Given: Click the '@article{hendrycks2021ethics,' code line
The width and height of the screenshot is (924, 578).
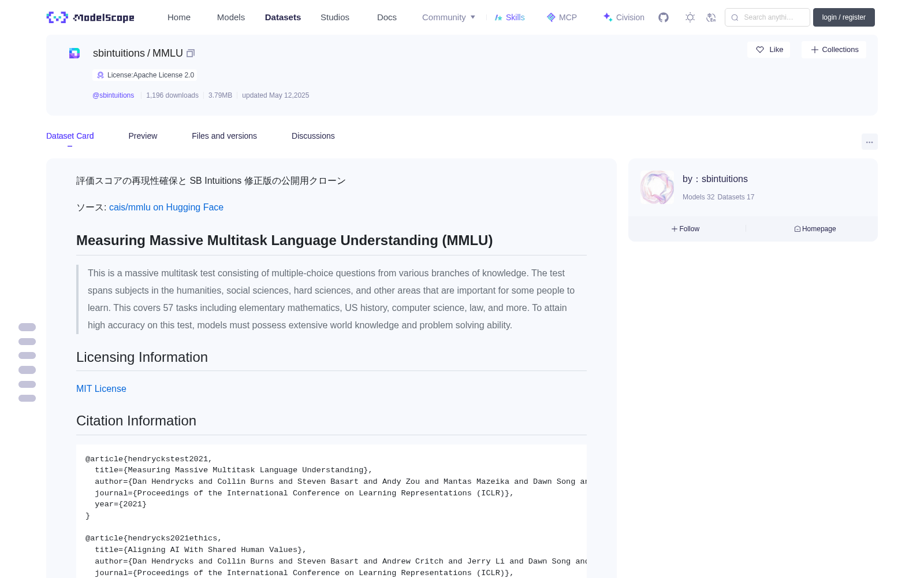Looking at the screenshot, I should click(x=154, y=538).
